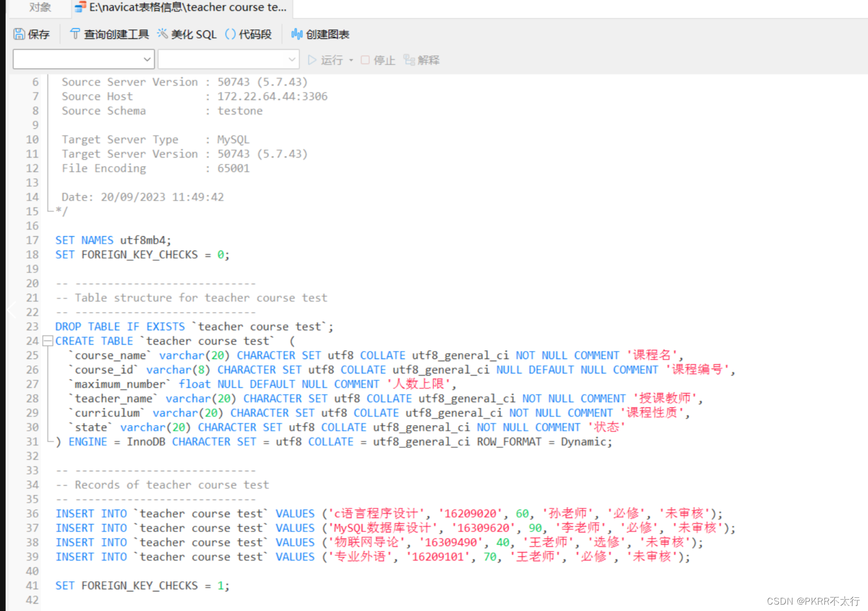868x611 pixels.
Task: Open the Run (运行) dropdown arrow
Action: tap(351, 60)
